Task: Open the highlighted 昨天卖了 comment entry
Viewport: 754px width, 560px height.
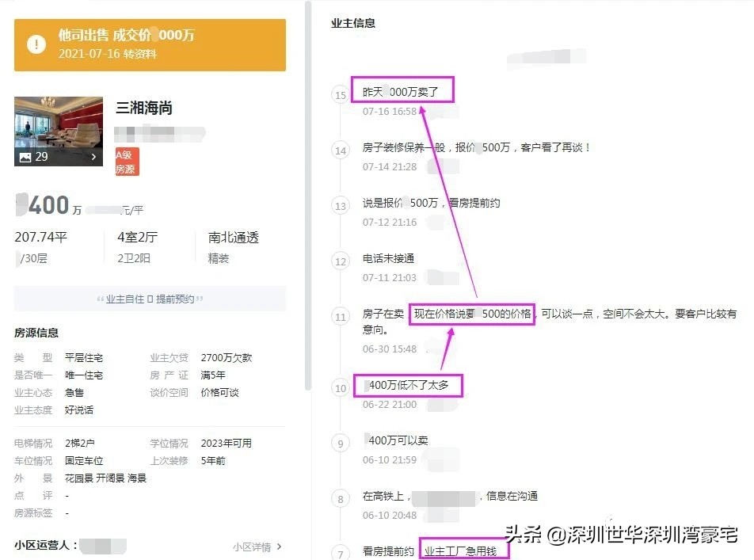Action: [402, 90]
